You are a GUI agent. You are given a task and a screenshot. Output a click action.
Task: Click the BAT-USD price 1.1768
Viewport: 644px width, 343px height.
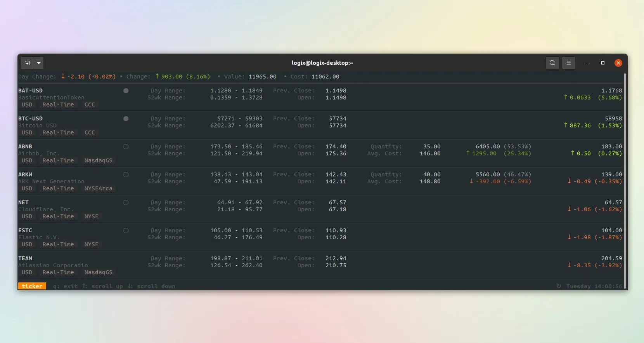coord(612,91)
